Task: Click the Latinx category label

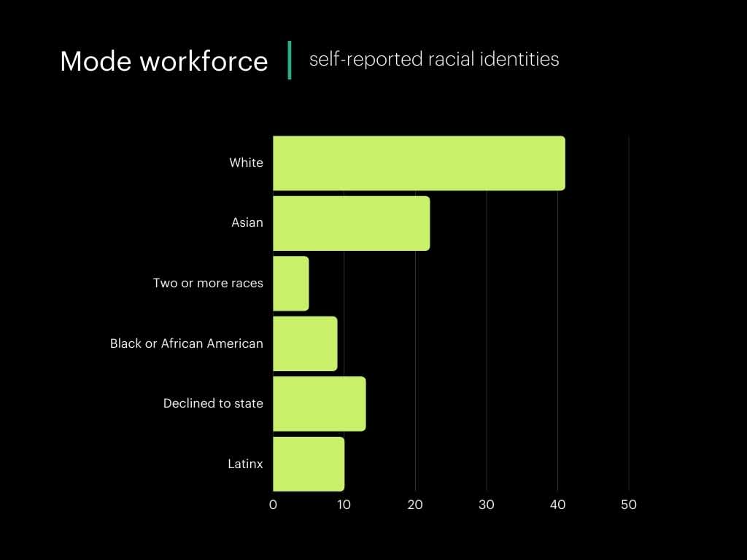Action: (245, 463)
